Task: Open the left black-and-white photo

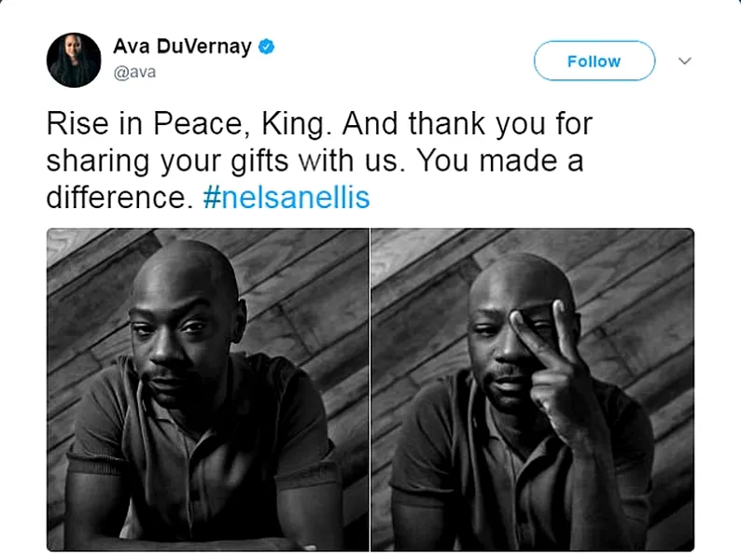Action: click(207, 389)
